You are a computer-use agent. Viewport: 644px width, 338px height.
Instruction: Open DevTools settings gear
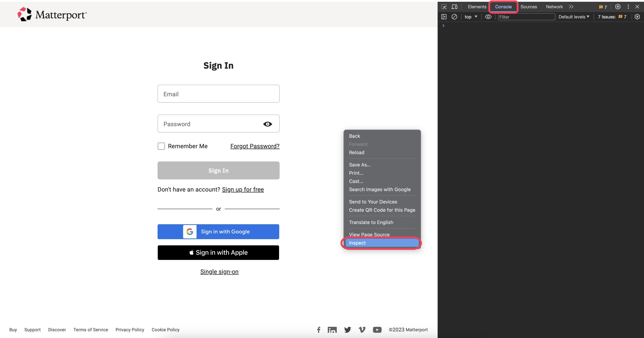[618, 7]
